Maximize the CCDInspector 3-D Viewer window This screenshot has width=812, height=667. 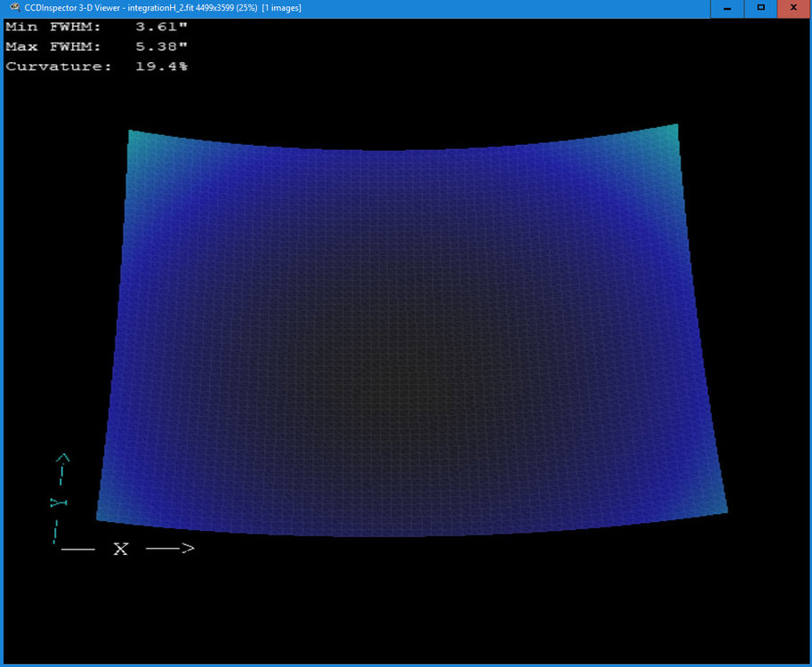tap(760, 8)
